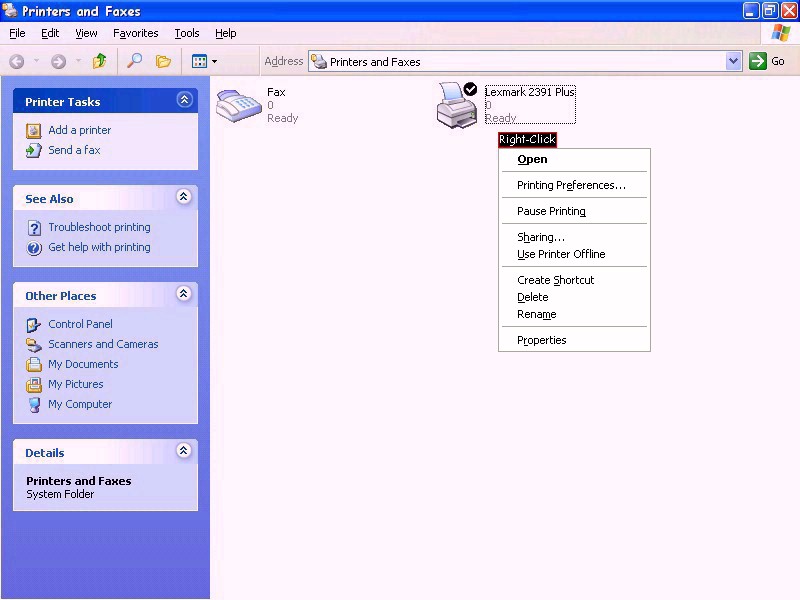Collapse the Printer Tasks panel
This screenshot has width=800, height=600.
[184, 99]
